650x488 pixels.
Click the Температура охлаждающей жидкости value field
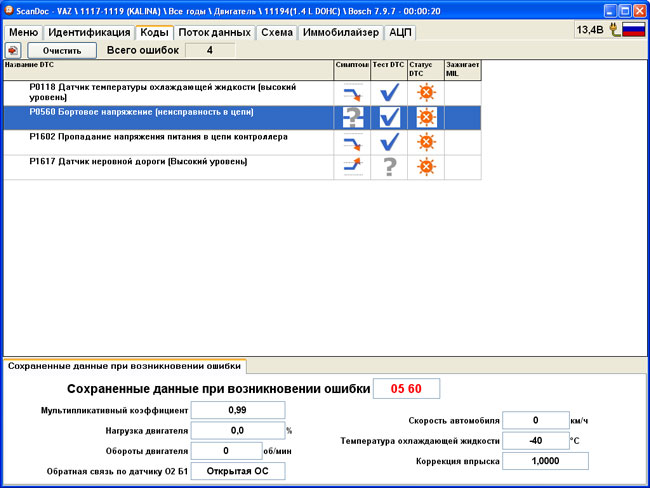pyautogui.click(x=534, y=440)
